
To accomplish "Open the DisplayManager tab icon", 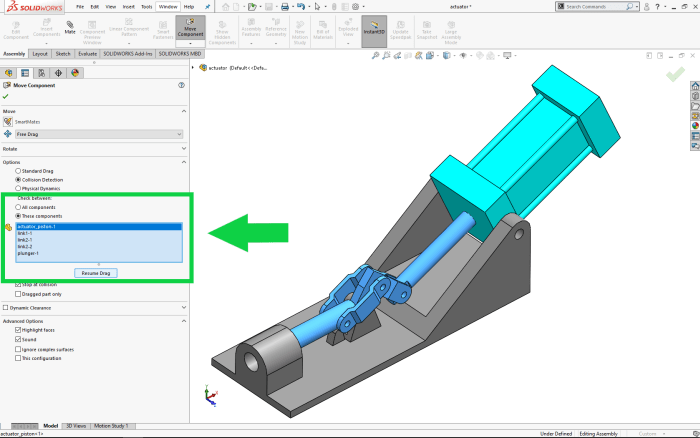I will [75, 73].
